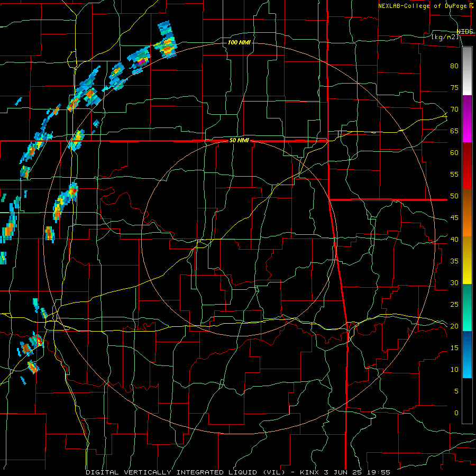The image size is (476, 476).
Task: Select the red segment of the VIL color bar
Action: (467, 166)
